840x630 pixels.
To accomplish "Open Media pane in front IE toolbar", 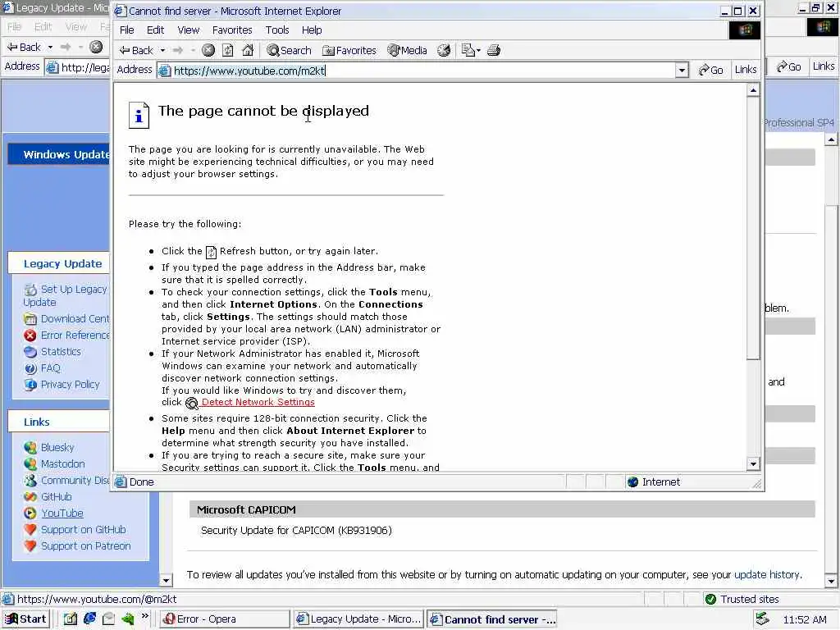I will pyautogui.click(x=408, y=50).
